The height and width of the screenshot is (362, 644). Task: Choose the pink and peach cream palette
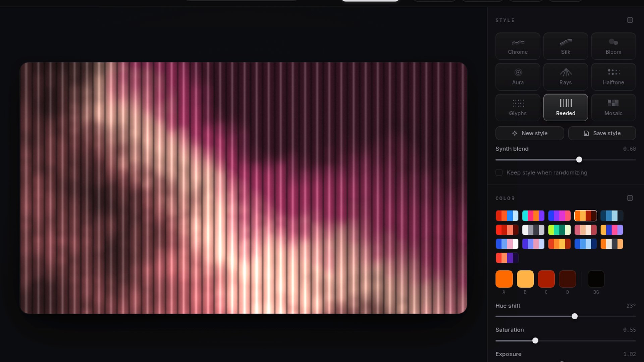click(585, 230)
